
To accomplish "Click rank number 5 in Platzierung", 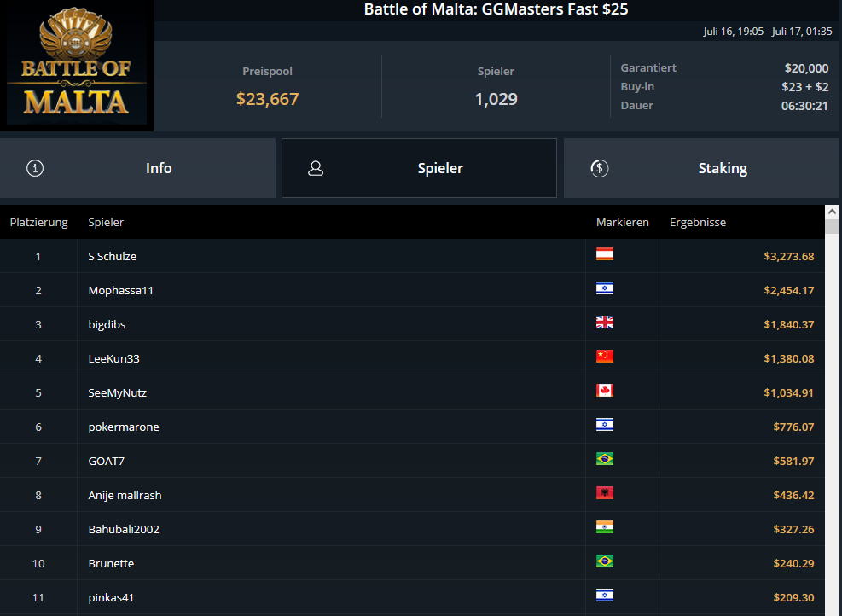I will pyautogui.click(x=38, y=392).
